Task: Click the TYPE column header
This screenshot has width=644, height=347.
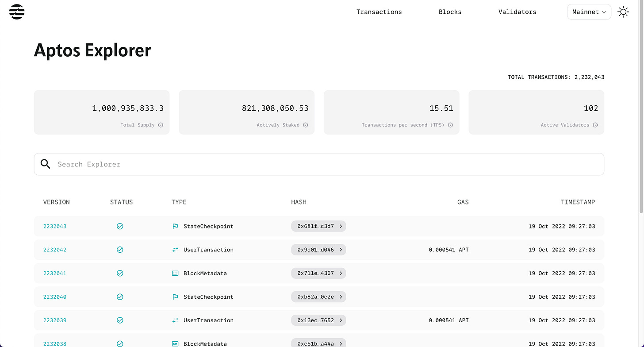Action: point(179,202)
